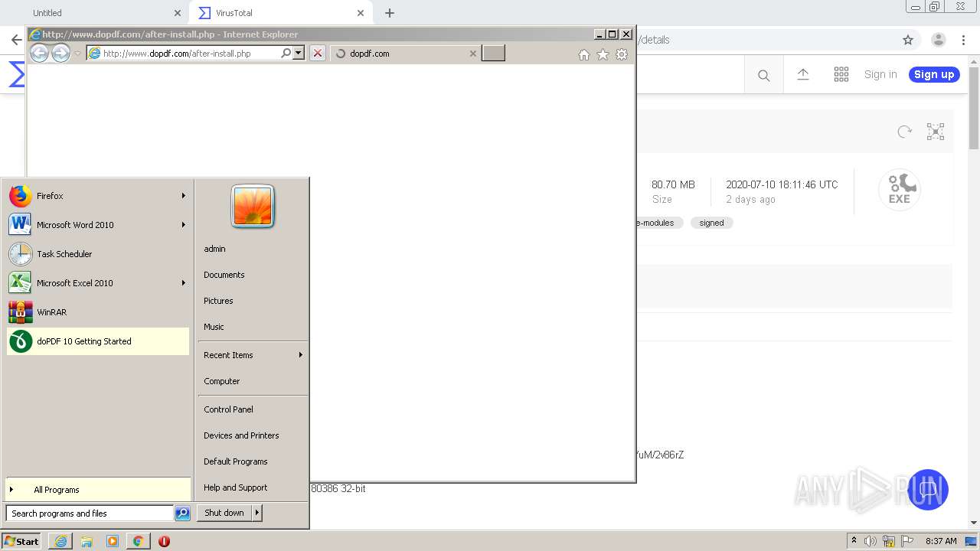
Task: Open WinRAR from the Start menu
Action: coord(98,312)
